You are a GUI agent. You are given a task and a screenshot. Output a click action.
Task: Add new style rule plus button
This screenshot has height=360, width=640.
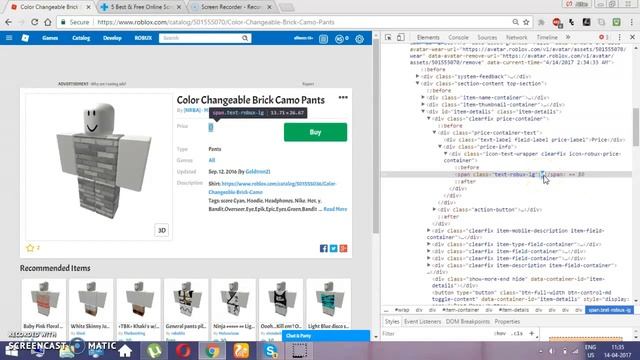tap(531, 333)
